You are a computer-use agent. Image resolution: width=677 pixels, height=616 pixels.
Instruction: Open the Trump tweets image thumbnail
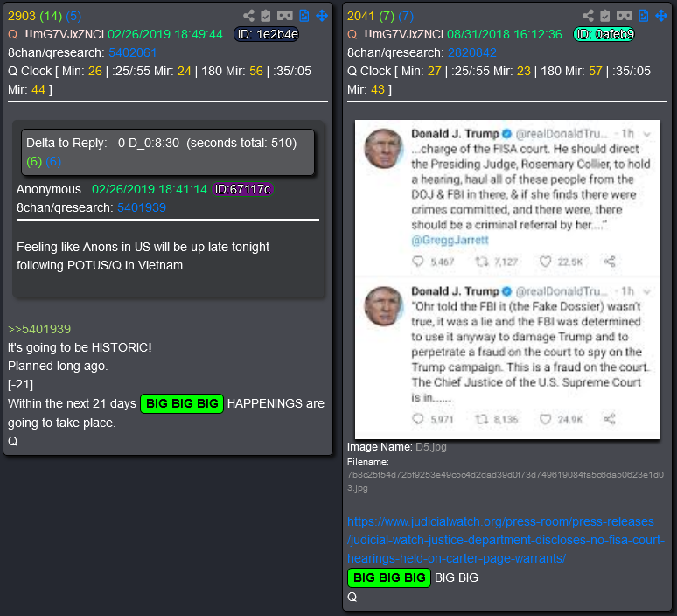(x=507, y=279)
